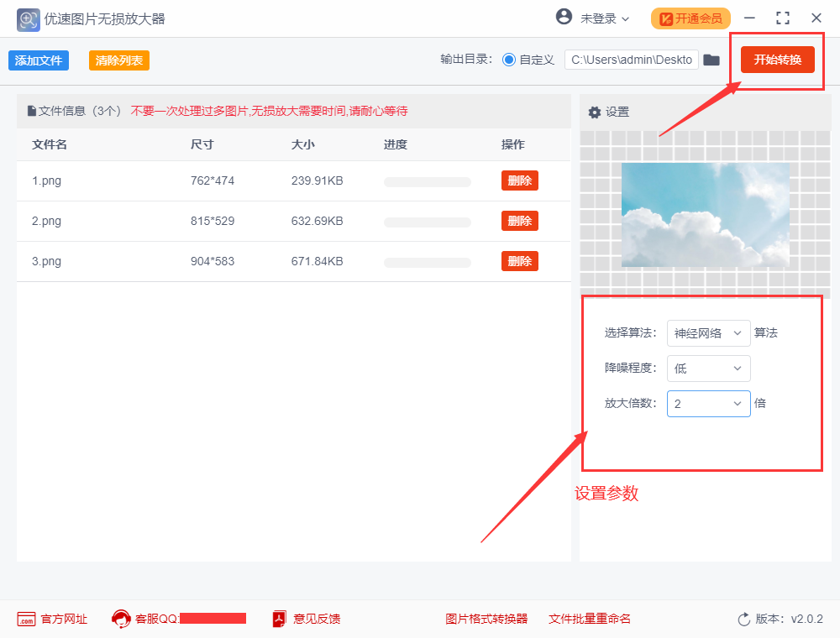The width and height of the screenshot is (840, 638).
Task: Click the 904*583 dimension cell
Action: 213,262
